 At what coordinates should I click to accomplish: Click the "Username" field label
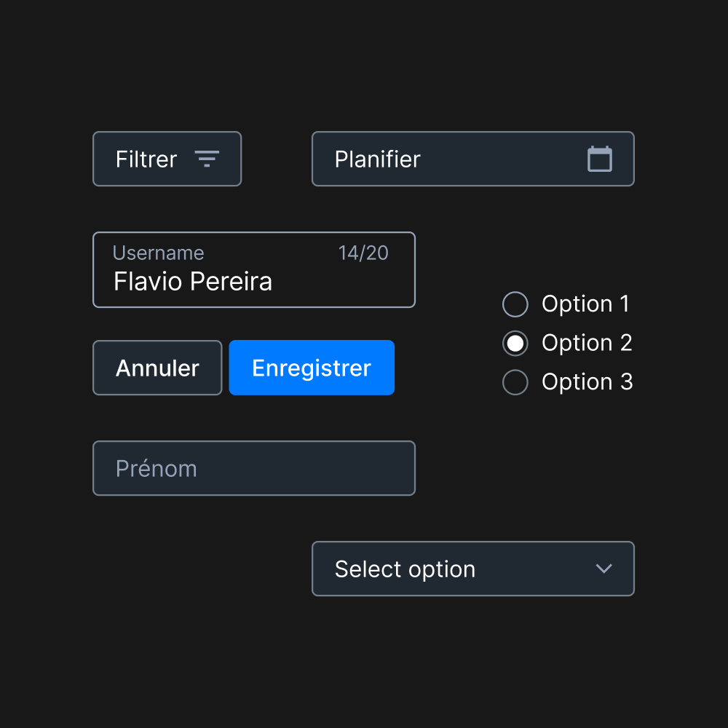click(158, 253)
